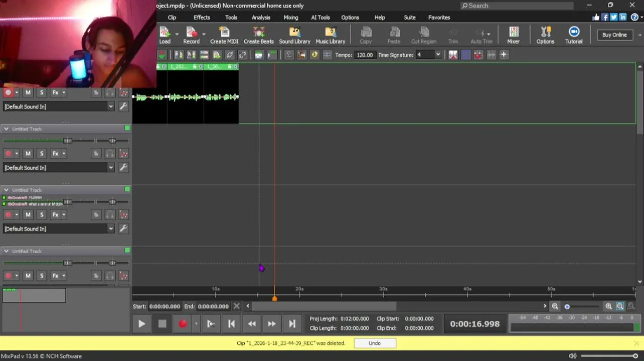
Task: Open the Effects menu
Action: click(202, 17)
